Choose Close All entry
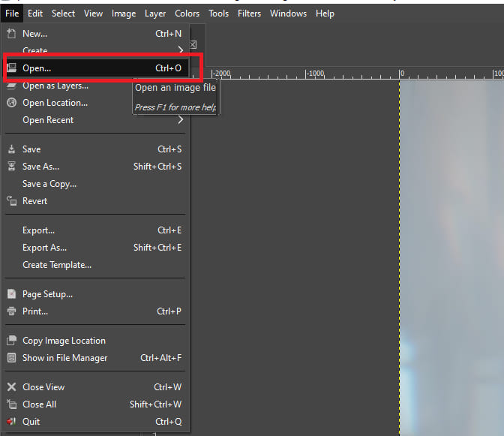 click(x=96, y=404)
